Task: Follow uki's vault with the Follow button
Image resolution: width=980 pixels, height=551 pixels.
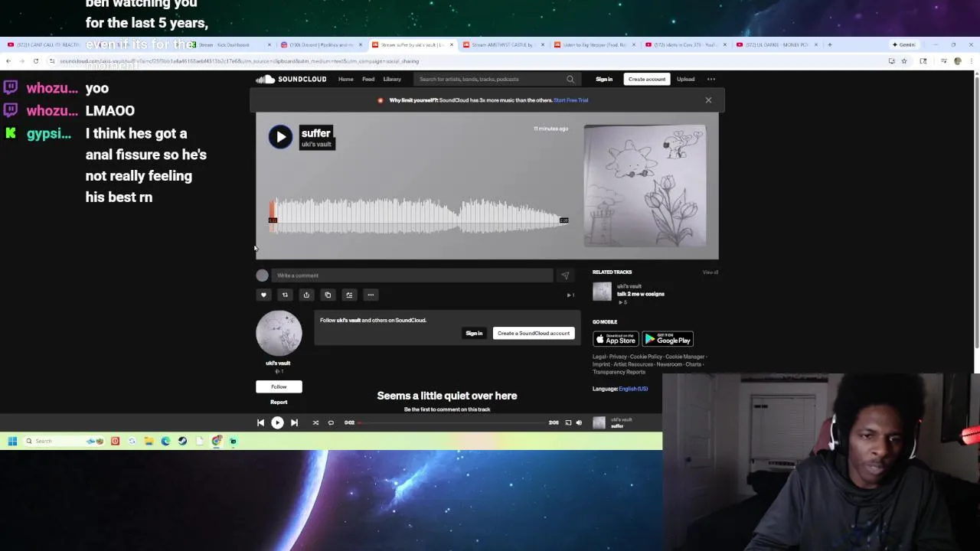Action: coord(279,386)
